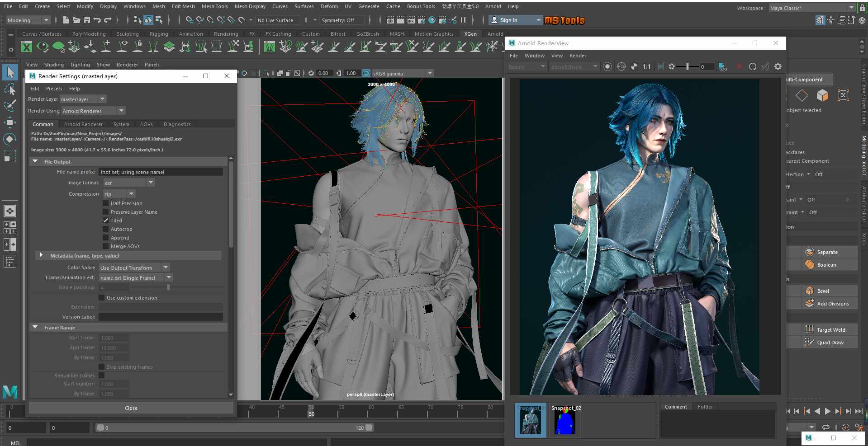Click the Sign In button
This screenshot has height=446, width=868.
(x=516, y=20)
